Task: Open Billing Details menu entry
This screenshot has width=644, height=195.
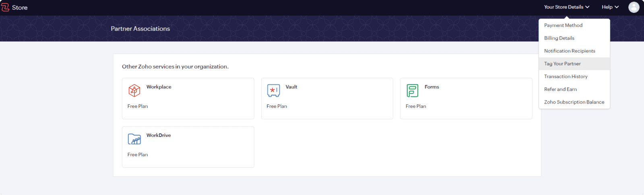Action: (574, 38)
